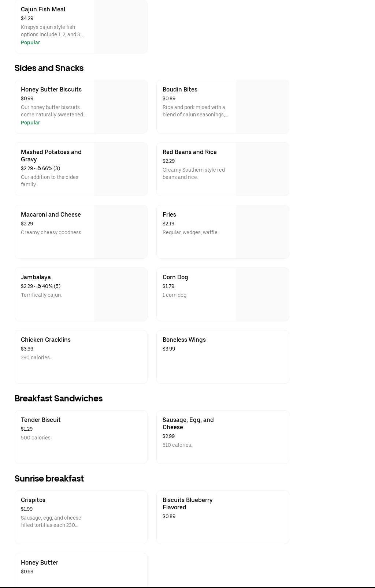Open the Corn Dog item

175,277
